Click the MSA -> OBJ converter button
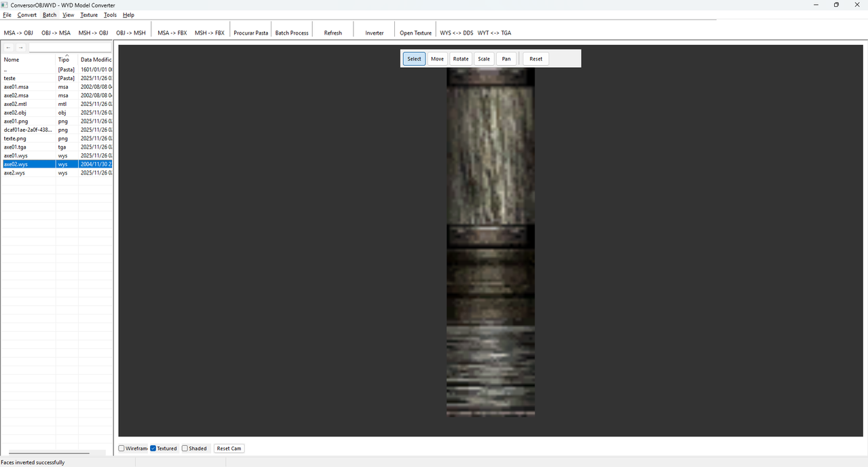 [x=18, y=33]
